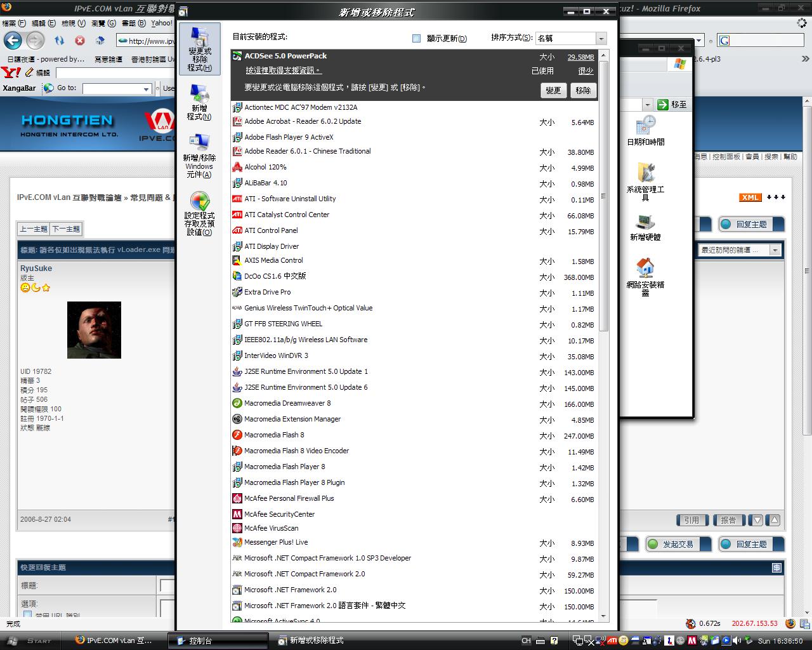The image size is (812, 650).
Task: Click the 上一主題 forum button
Action: point(34,229)
